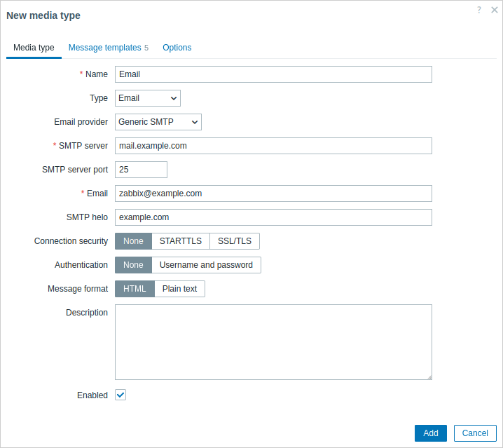Set message format to Plain text
The height and width of the screenshot is (448, 503).
[x=179, y=289]
